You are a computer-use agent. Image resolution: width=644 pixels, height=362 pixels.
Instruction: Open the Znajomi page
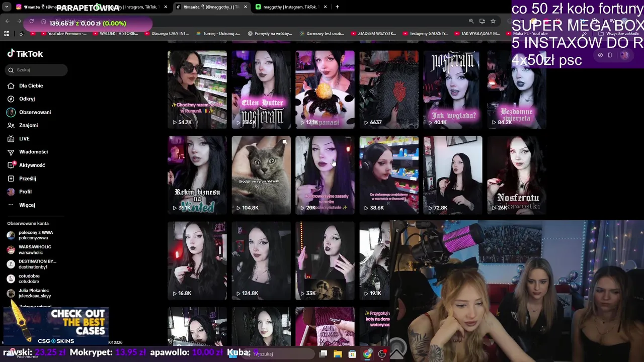tap(28, 125)
